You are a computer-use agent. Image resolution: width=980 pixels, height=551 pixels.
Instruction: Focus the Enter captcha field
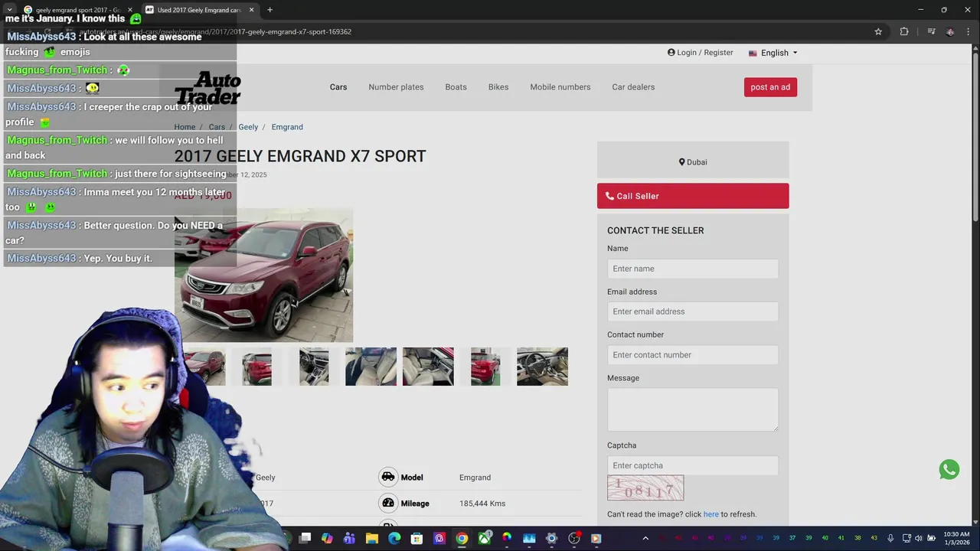pos(693,465)
